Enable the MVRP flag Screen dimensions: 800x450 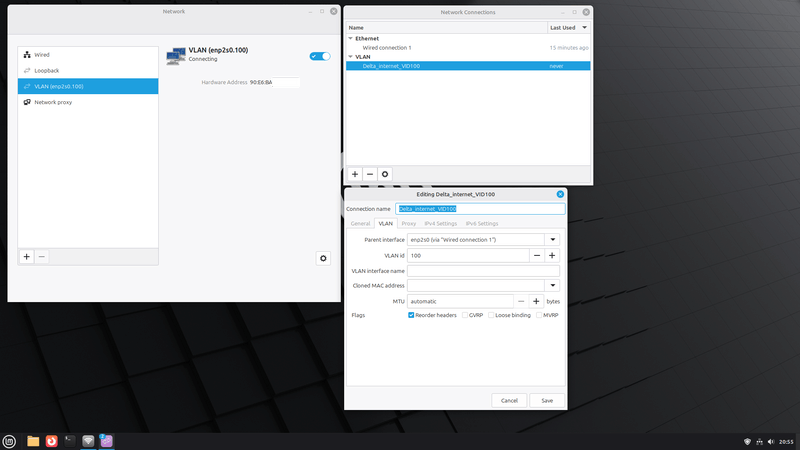539,315
